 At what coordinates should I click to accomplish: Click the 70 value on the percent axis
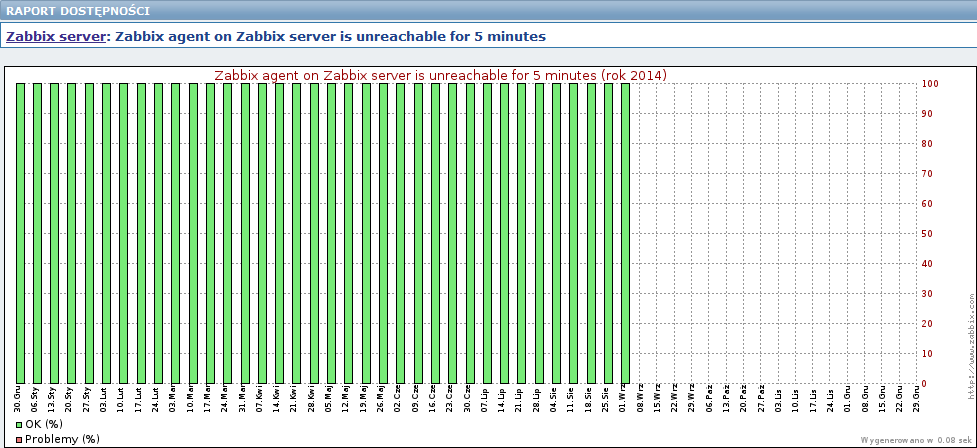tap(928, 173)
